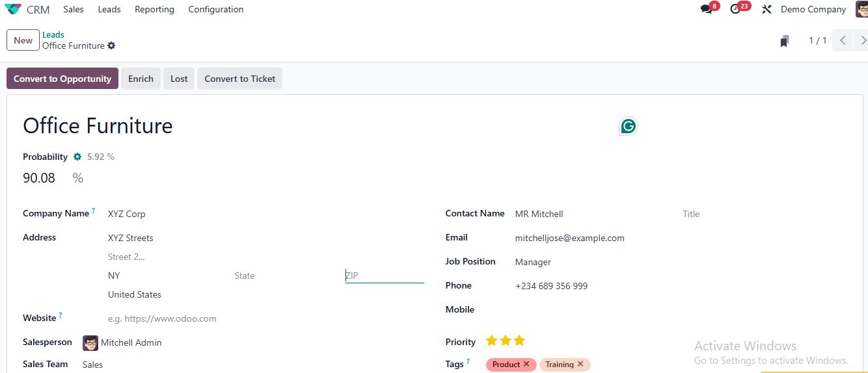The width and height of the screenshot is (868, 373).
Task: Set priority to three stars
Action: pos(519,341)
